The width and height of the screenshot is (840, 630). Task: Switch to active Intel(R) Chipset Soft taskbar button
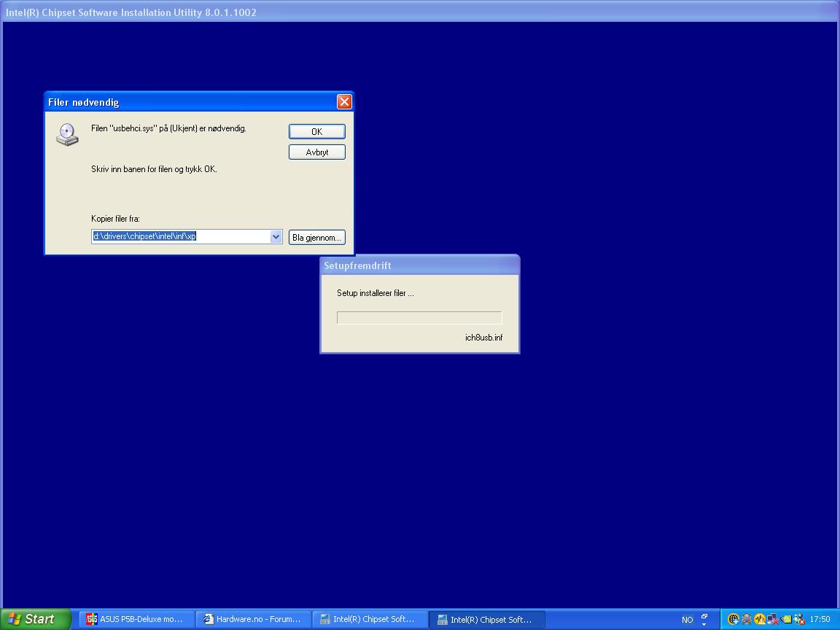pos(487,619)
